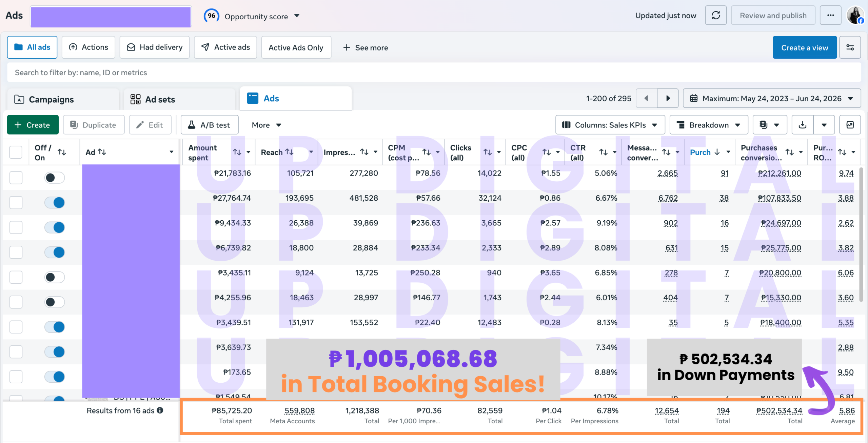Click the export download icon
The image size is (868, 443).
[x=802, y=125]
